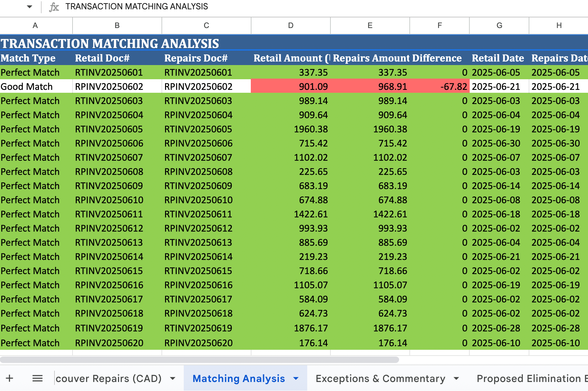Select column G header

[499, 25]
